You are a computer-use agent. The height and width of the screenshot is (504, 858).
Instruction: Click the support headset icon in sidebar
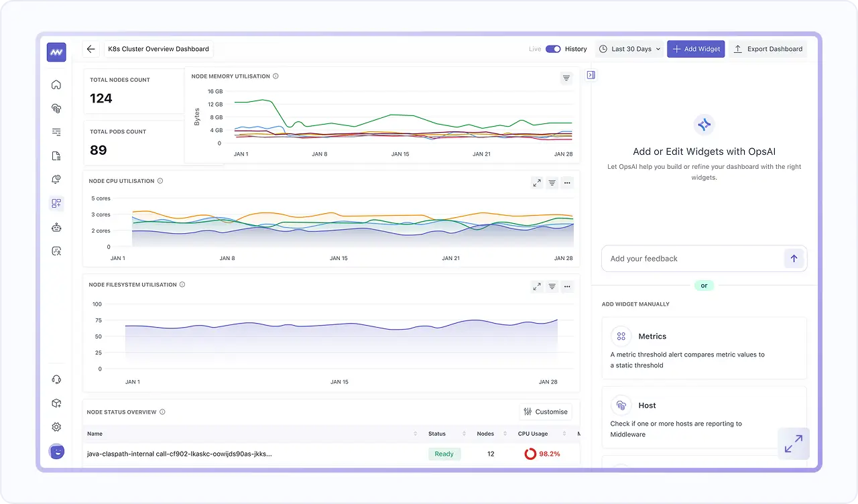coord(56,379)
